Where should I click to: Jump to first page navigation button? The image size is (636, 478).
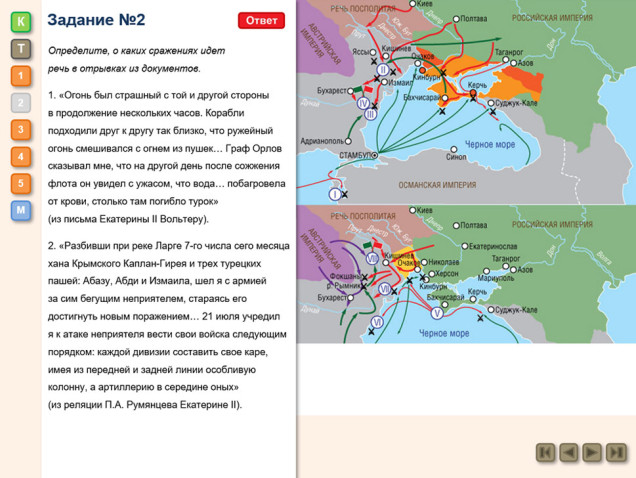[x=545, y=452]
